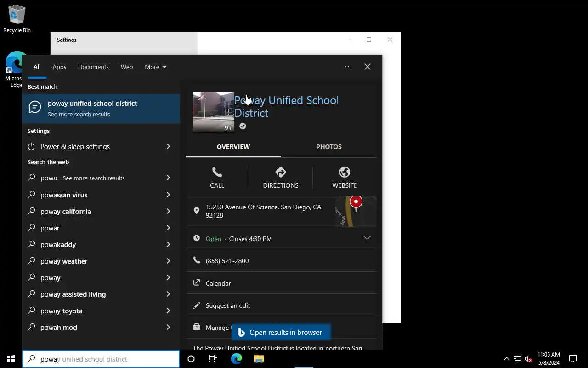Click the address 15250 Avenue Of Science

[x=263, y=211]
